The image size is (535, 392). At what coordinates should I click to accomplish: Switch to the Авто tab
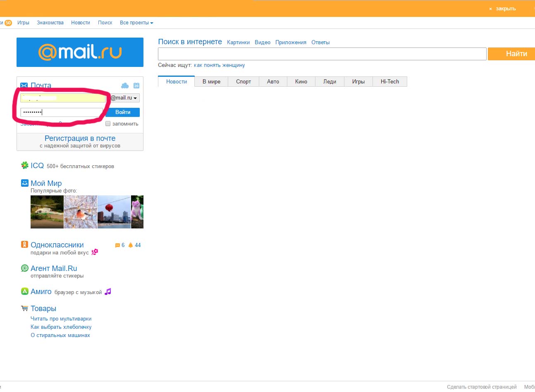click(273, 81)
